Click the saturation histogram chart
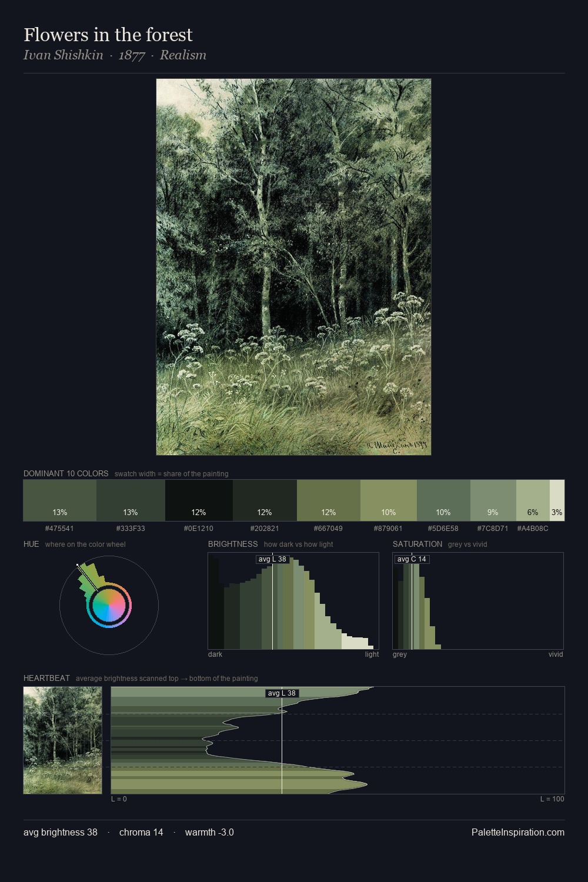Viewport: 588px width, 882px height. [x=478, y=601]
